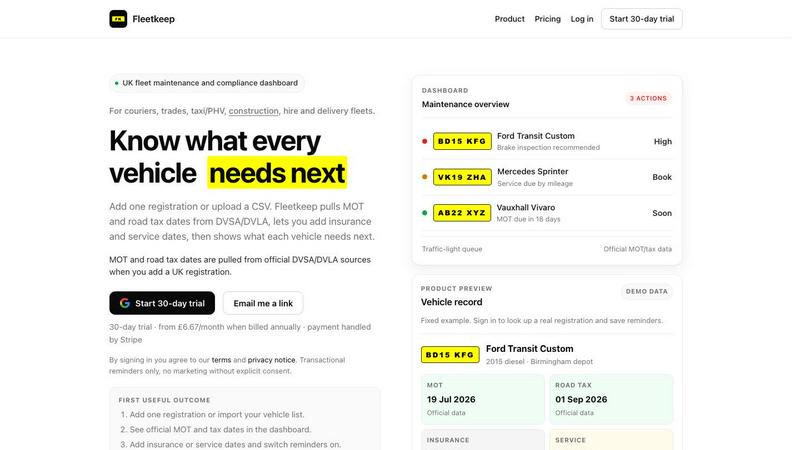Open the Mercedes Sprinter row
This screenshot has width=800, height=450.
coord(546,177)
